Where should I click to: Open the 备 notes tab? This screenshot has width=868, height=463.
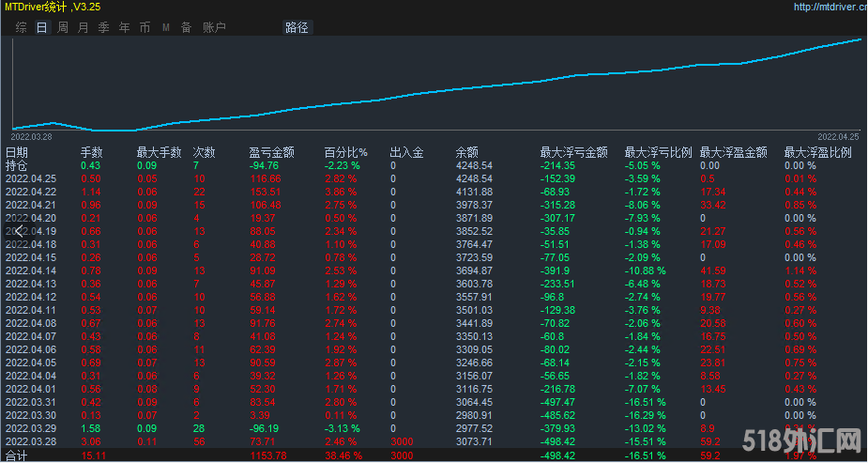pyautogui.click(x=187, y=27)
